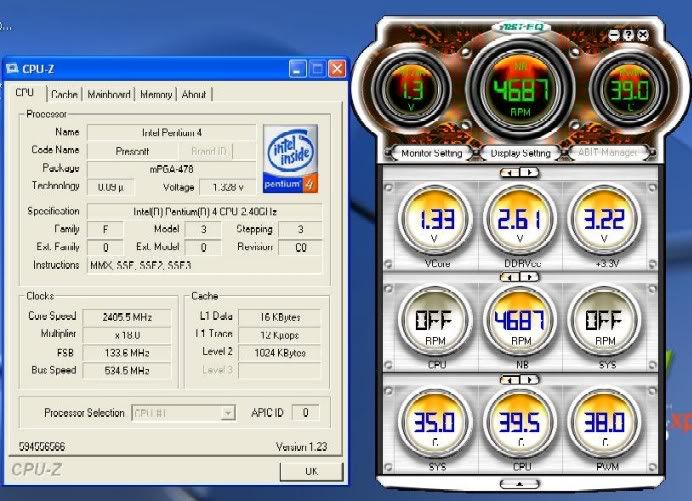Click the L1 Trace value 12 Kµops

click(280, 335)
